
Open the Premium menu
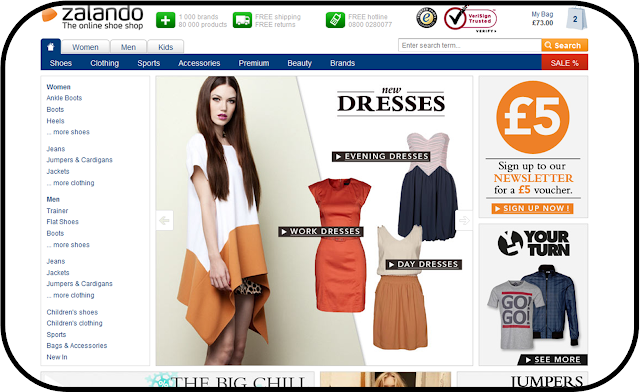coord(253,63)
